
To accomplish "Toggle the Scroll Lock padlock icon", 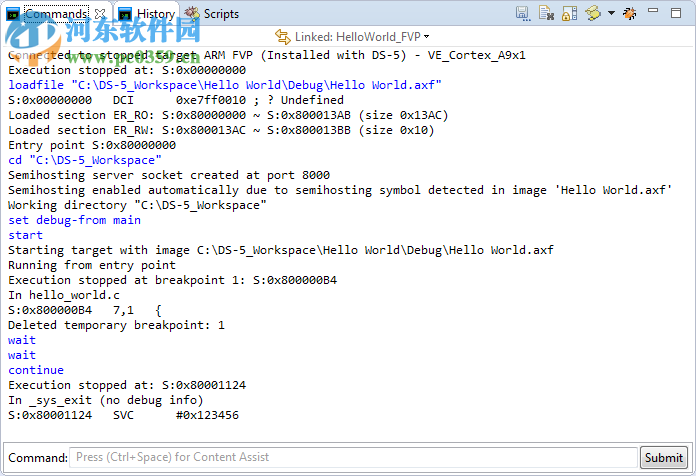I will [569, 13].
